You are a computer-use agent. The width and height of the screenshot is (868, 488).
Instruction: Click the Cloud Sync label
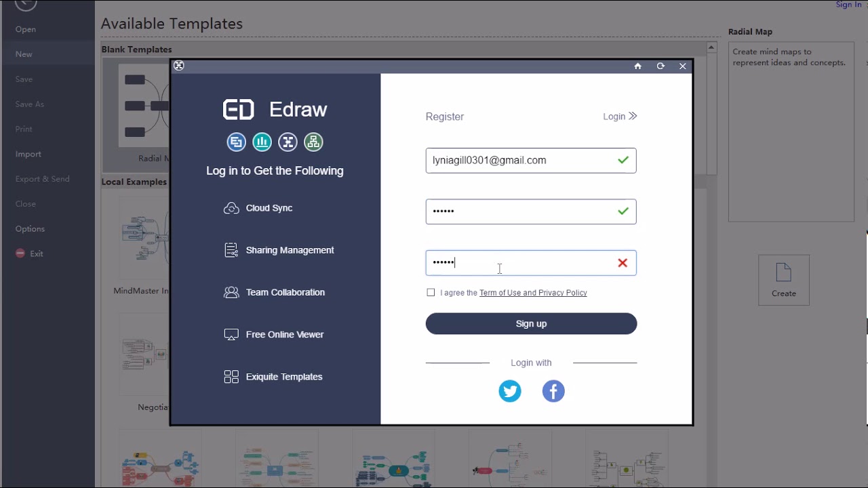tap(269, 208)
